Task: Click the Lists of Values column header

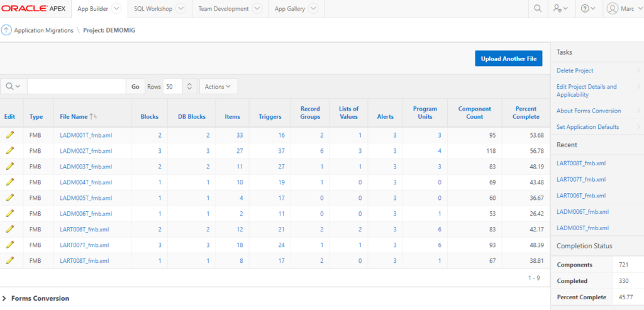Action: (x=348, y=113)
